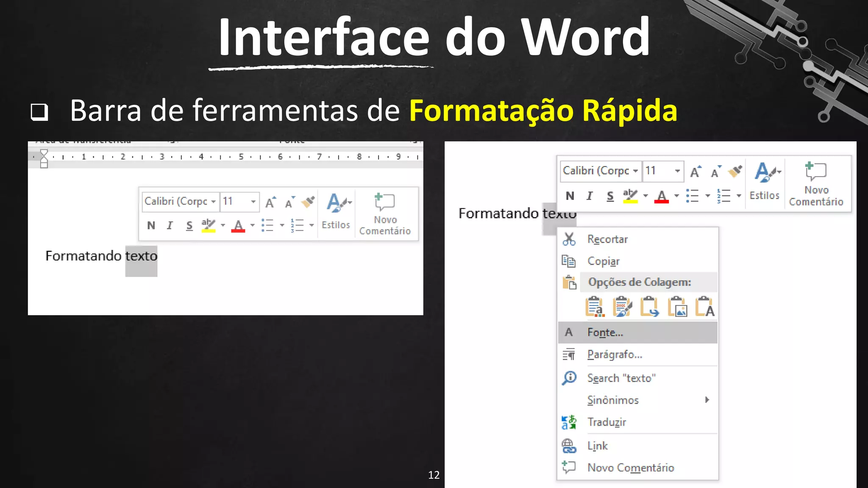Select Search "texto" menu entry
Viewport: 868px width, 488px height.
pyautogui.click(x=638, y=378)
